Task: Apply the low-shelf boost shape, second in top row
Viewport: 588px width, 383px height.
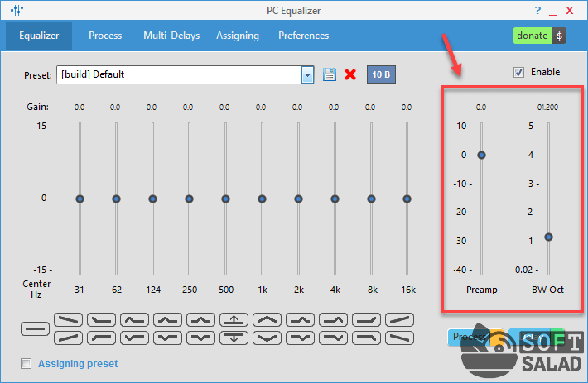Action: pos(101,320)
